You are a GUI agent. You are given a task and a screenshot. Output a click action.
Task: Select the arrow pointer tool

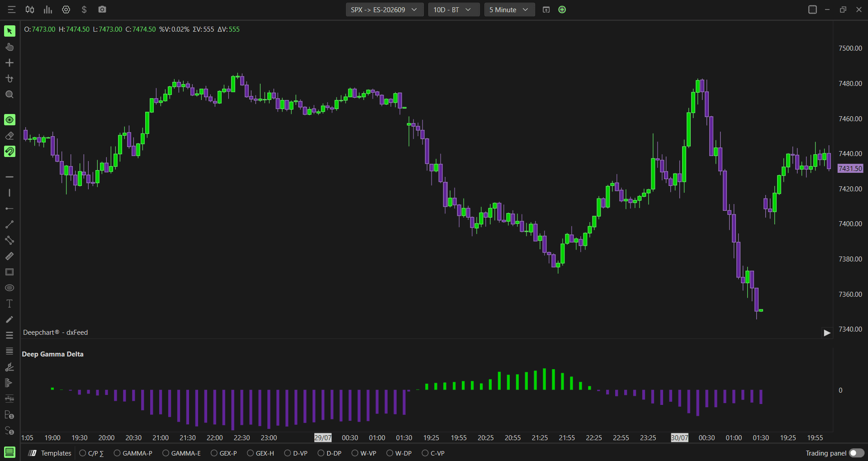tap(9, 31)
